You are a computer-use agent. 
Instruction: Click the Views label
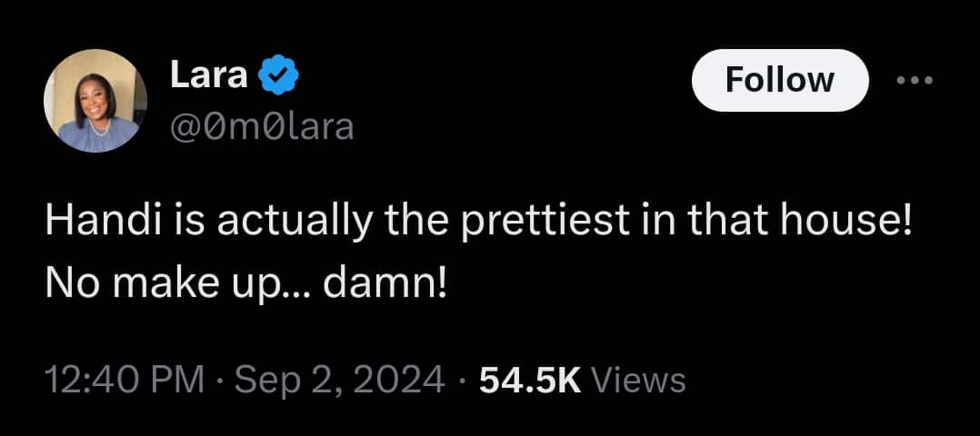638,379
